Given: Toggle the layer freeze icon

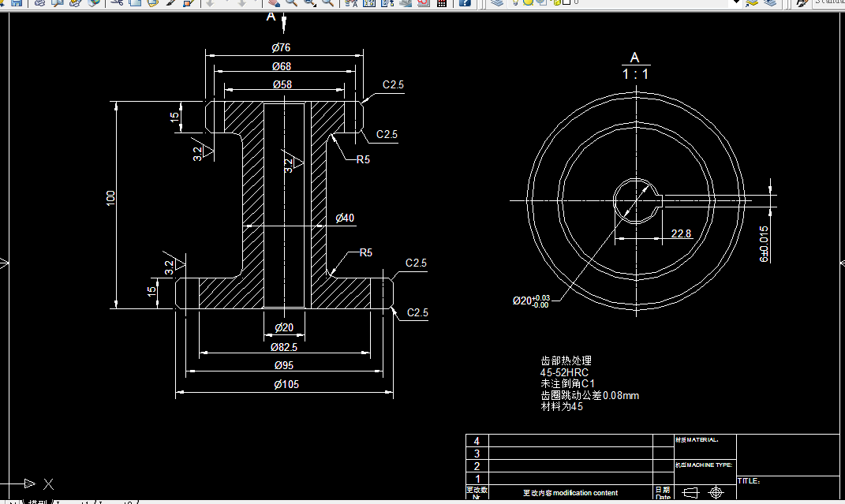Looking at the screenshot, I should point(527,5).
